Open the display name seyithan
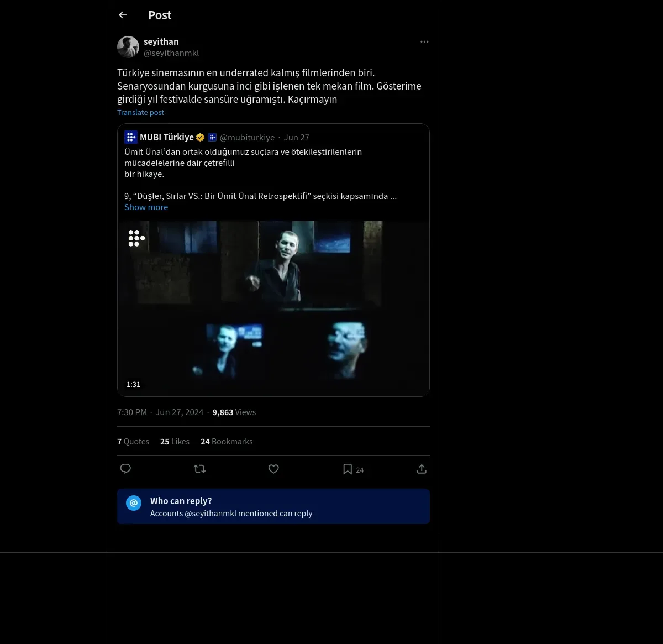This screenshot has height=644, width=663. click(x=161, y=41)
